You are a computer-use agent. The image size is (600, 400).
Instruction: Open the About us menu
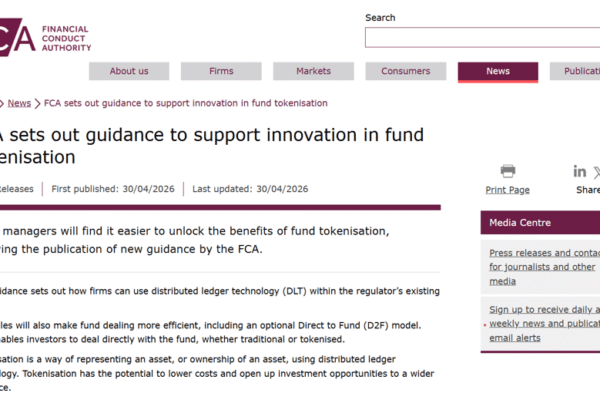point(129,71)
